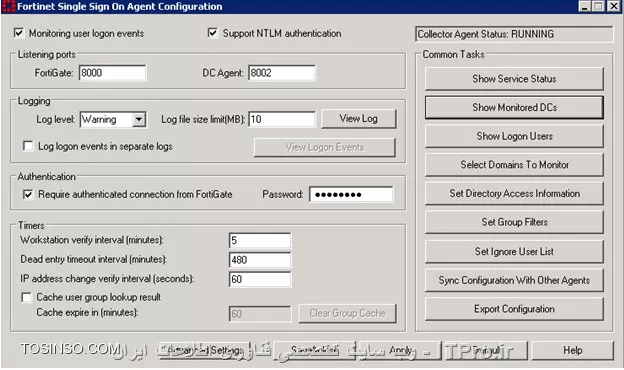This screenshot has width=624, height=370.
Task: Click the View Log button
Action: click(x=359, y=119)
